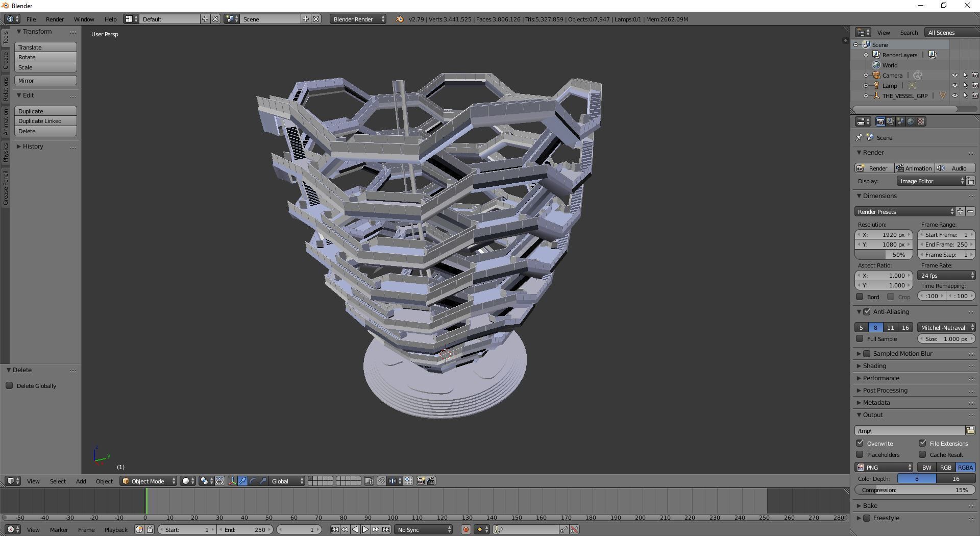
Task: Open the Display Image Editor dropdown
Action: (932, 181)
